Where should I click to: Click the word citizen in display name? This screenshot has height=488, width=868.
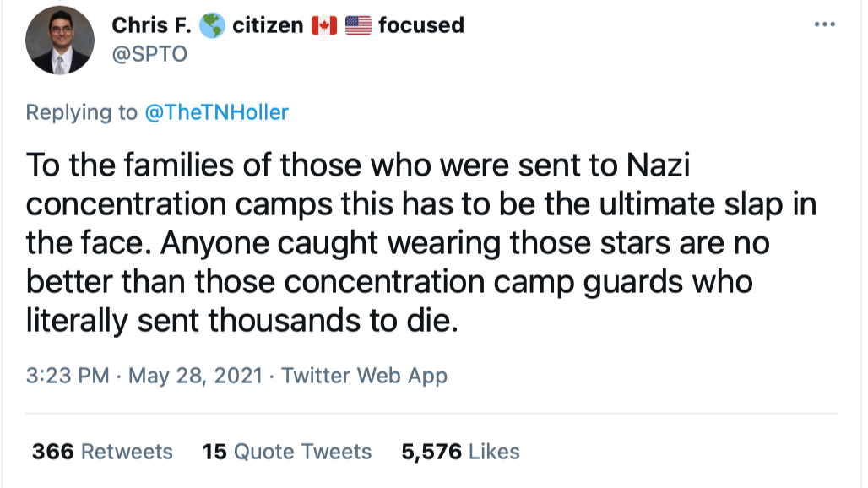268,25
